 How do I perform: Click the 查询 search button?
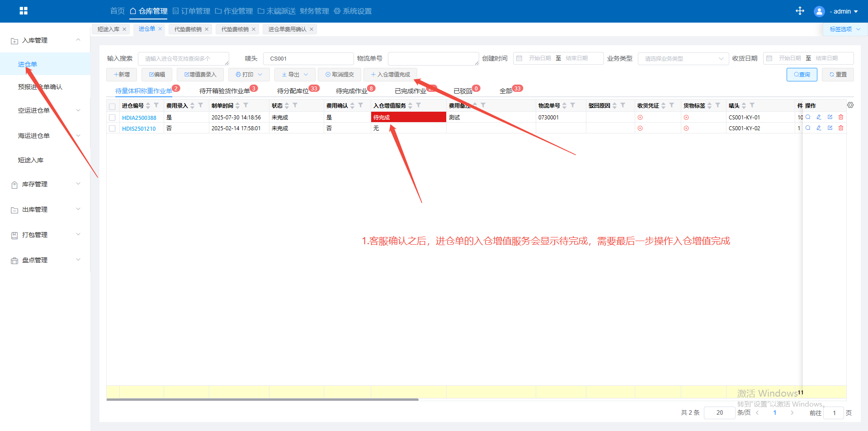pos(802,75)
